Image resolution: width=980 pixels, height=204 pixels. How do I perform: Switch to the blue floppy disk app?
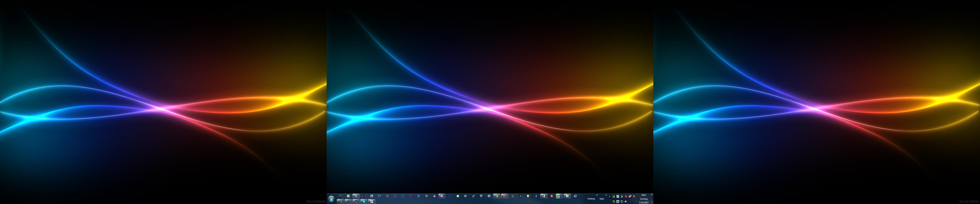tap(559, 196)
